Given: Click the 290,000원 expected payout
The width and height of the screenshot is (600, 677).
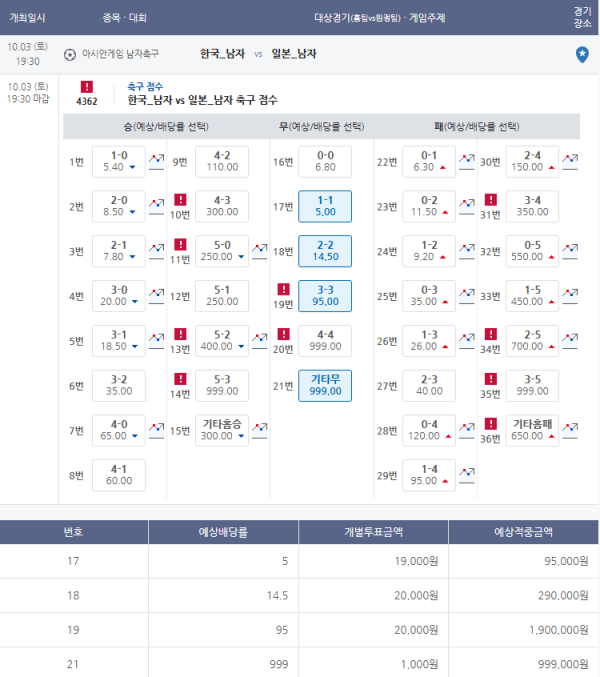Looking at the screenshot, I should pyautogui.click(x=563, y=595).
